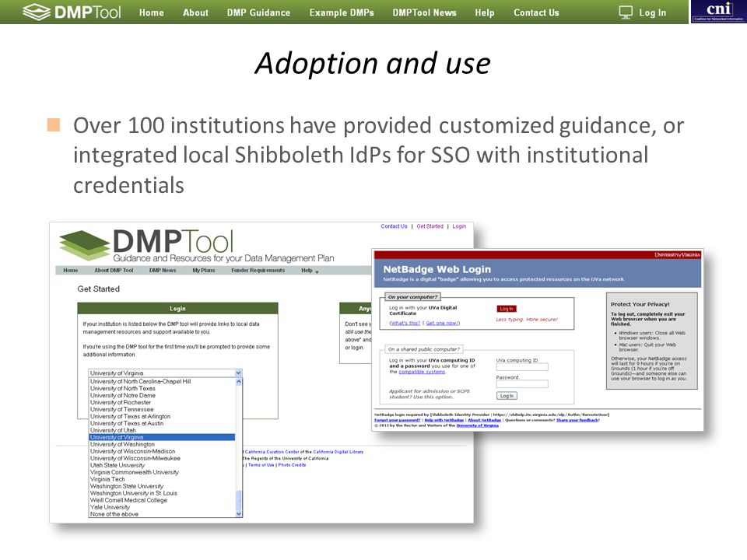Choose Virginia Commonwealth University
Screen dimensions: 747x560
[x=135, y=472]
